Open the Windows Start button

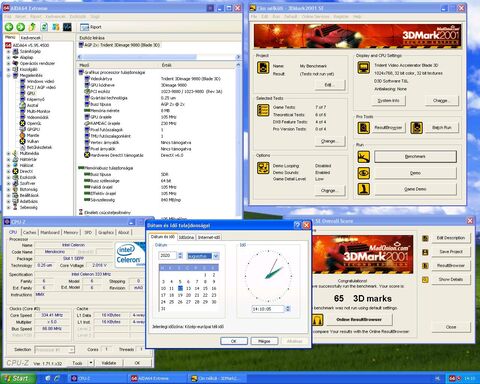click(x=18, y=378)
